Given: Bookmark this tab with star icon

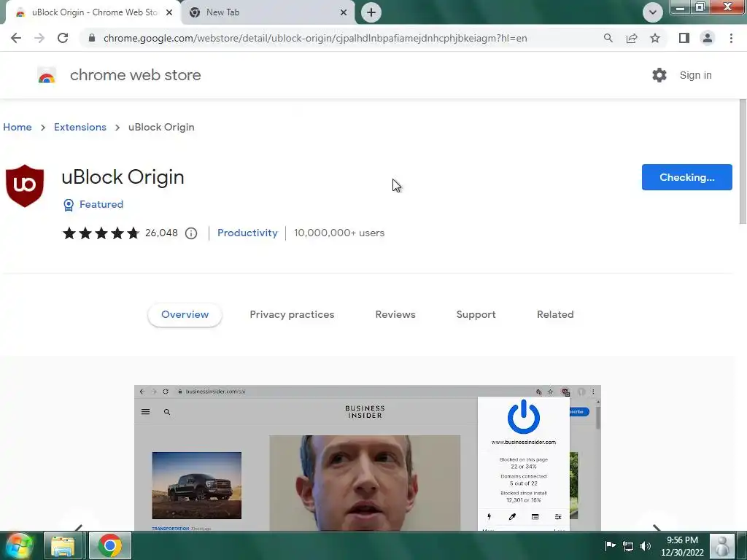Looking at the screenshot, I should tap(655, 38).
